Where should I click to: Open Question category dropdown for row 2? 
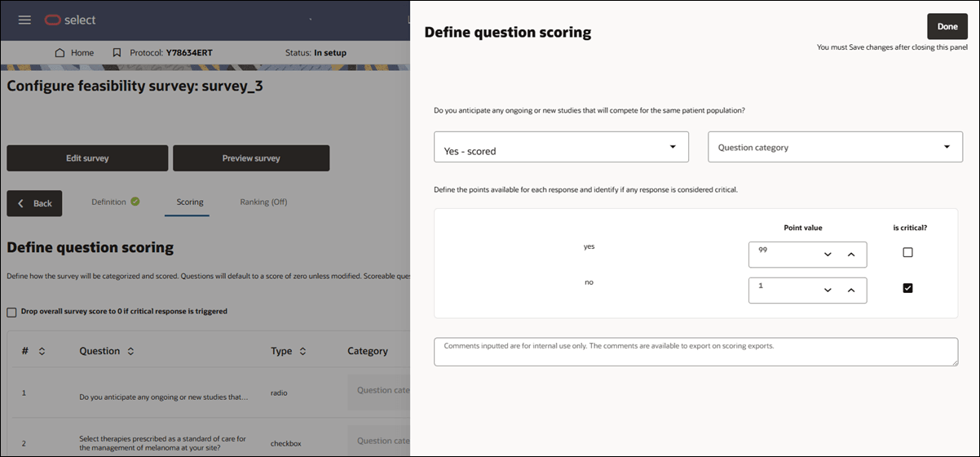[378, 441]
